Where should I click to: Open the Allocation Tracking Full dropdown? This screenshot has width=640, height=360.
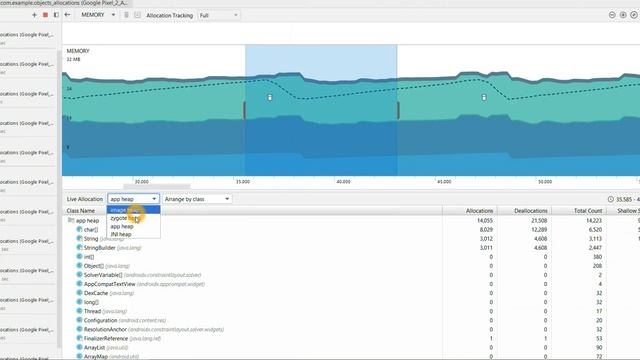[218, 15]
